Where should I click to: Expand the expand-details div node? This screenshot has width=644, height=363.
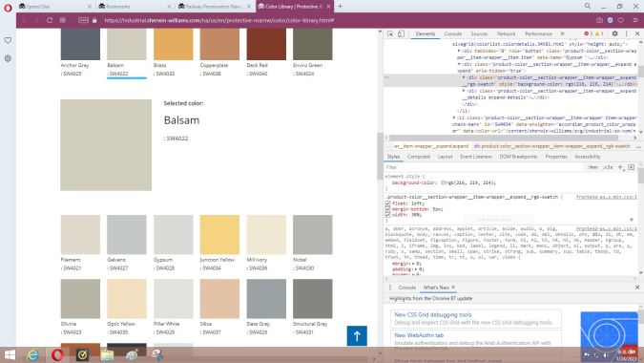[464, 91]
